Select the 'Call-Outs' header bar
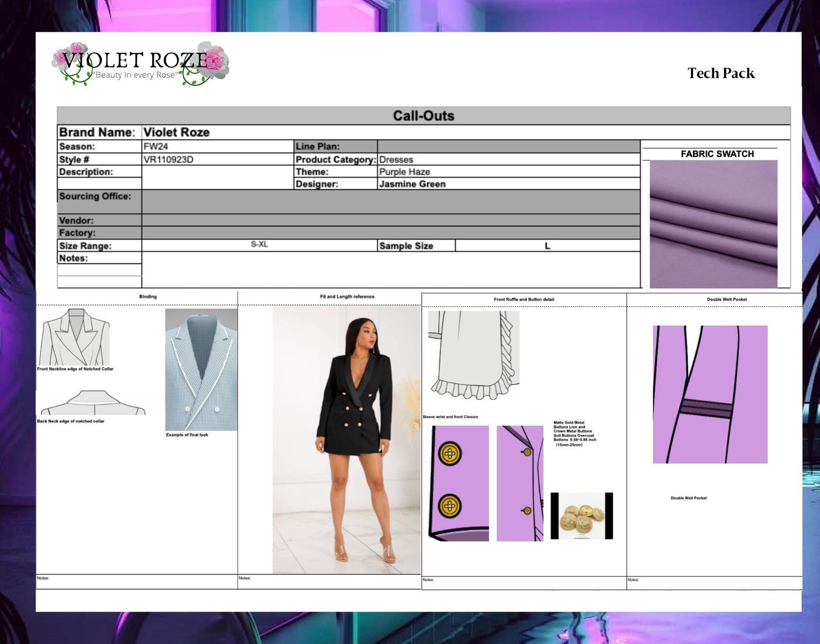 pos(423,115)
